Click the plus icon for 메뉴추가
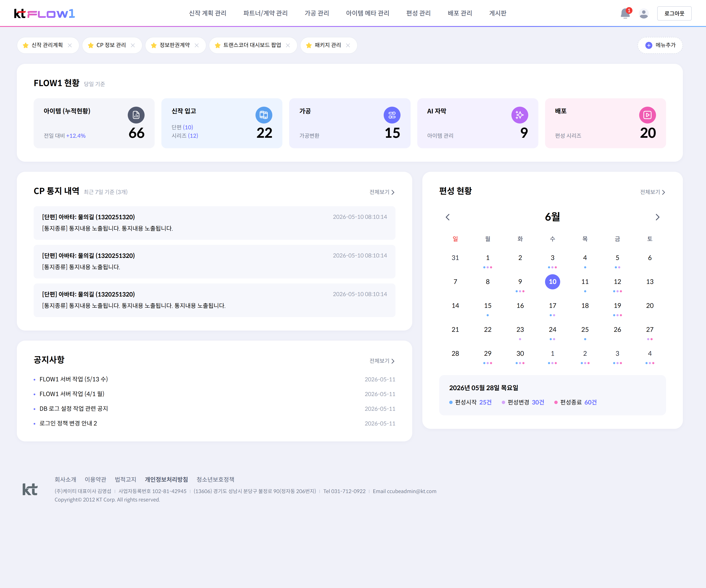The height and width of the screenshot is (588, 706). [x=649, y=45]
